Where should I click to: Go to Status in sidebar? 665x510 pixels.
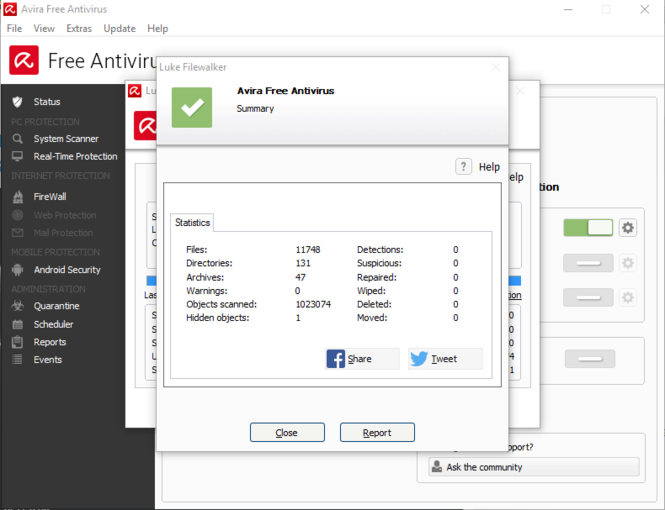click(47, 102)
